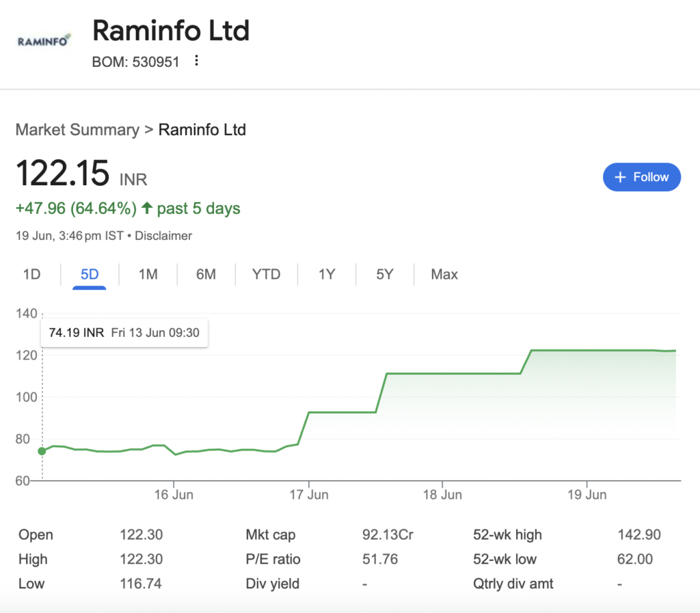
Task: Switch the chart to 6M range
Action: tap(206, 274)
